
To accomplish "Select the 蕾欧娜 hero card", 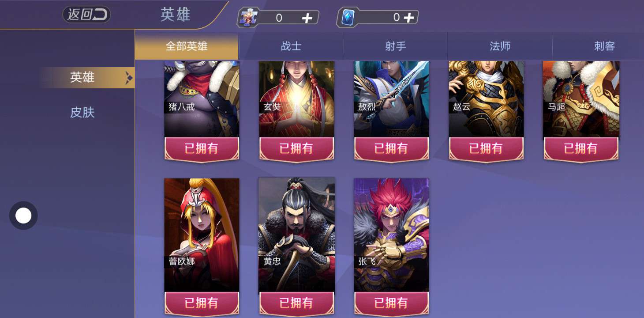I will pos(202,235).
